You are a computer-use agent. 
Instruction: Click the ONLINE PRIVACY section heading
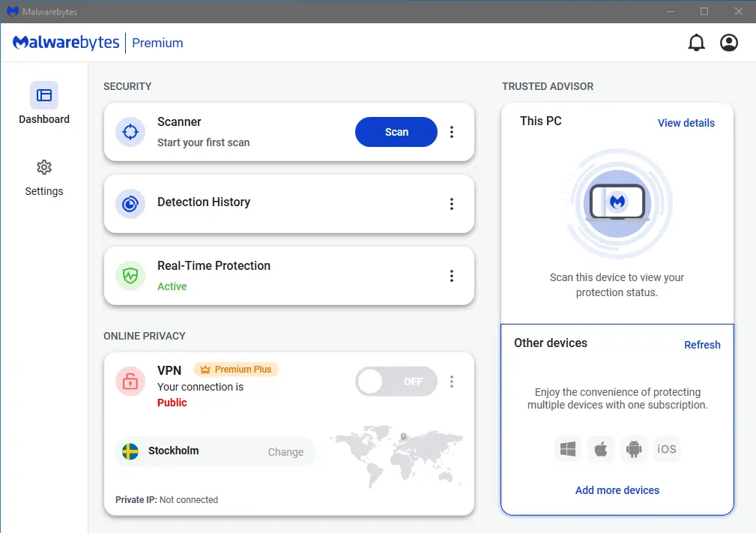pyautogui.click(x=145, y=336)
